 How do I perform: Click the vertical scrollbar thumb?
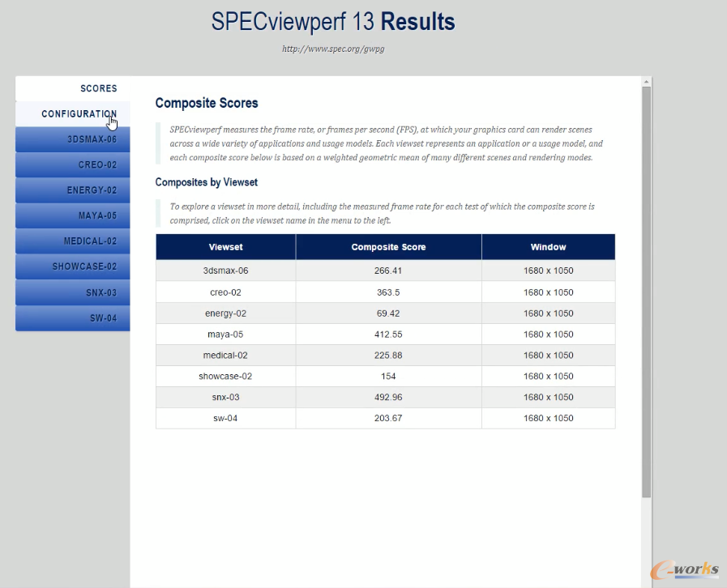(646, 292)
